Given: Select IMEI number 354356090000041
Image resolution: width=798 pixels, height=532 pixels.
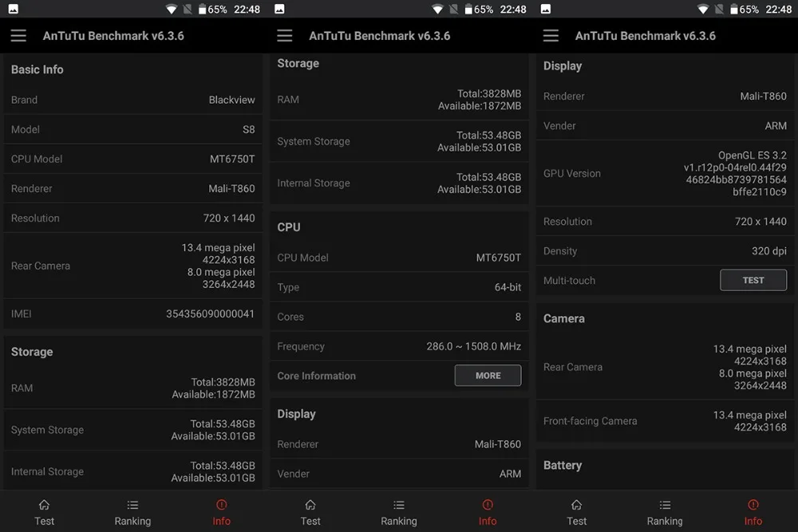Looking at the screenshot, I should click(x=210, y=313).
